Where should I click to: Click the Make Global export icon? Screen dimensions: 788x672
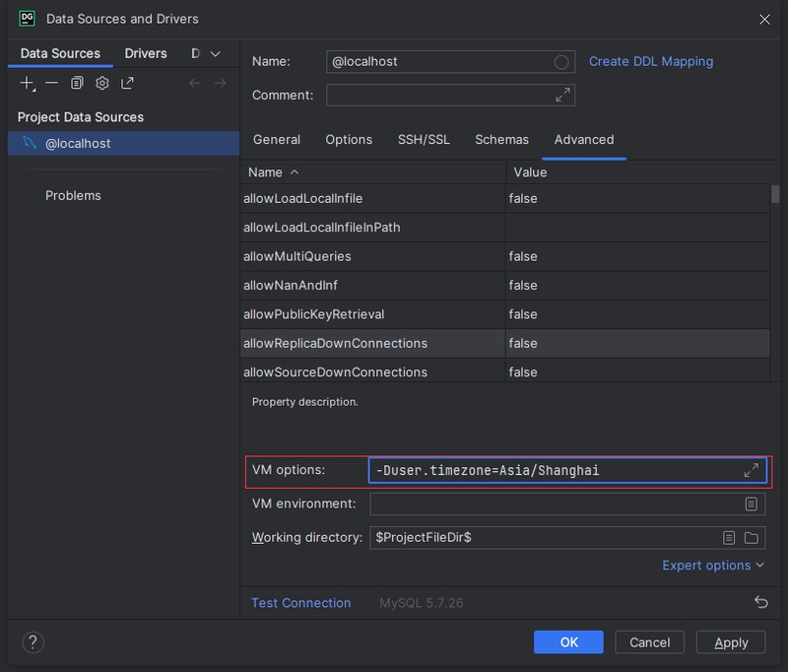point(128,84)
